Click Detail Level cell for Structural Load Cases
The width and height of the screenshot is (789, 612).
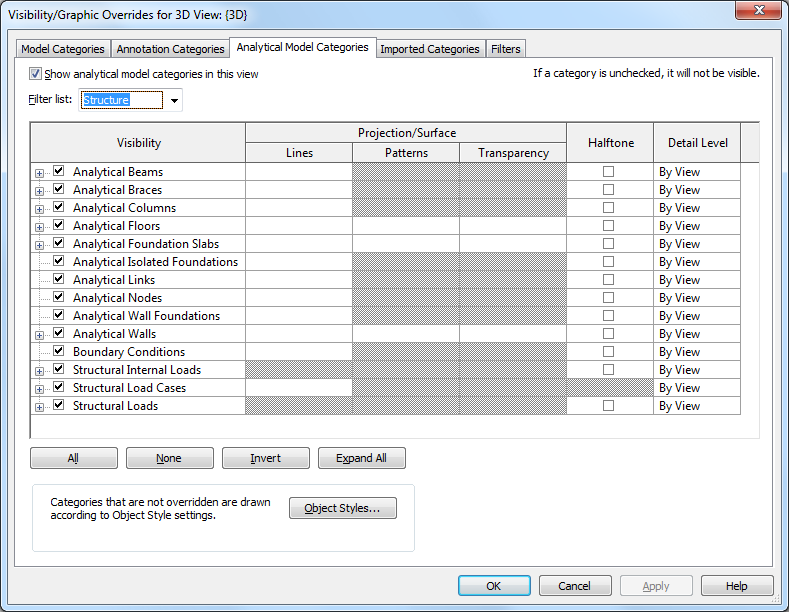tap(697, 388)
